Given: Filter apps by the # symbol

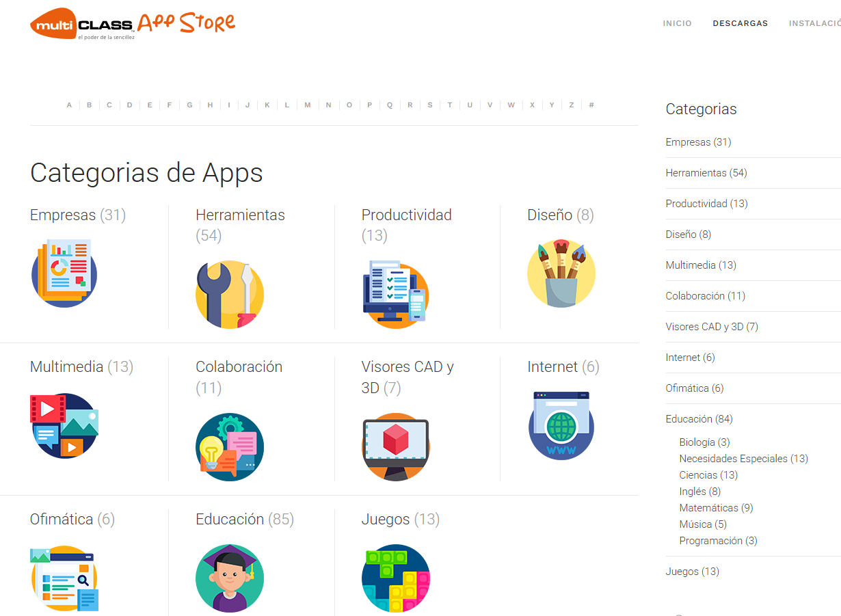Looking at the screenshot, I should (x=591, y=105).
